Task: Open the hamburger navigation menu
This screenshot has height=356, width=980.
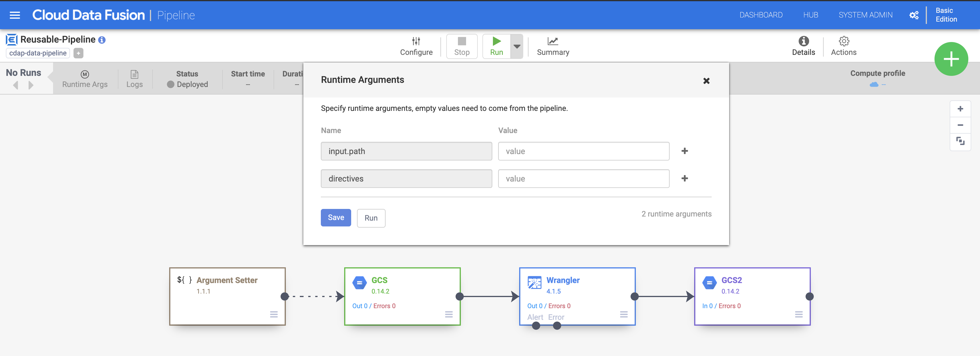Action: point(15,15)
